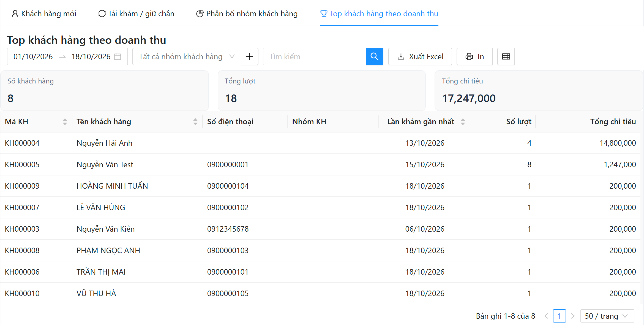Image resolution: width=644 pixels, height=325 pixels.
Task: Open the table column settings icon
Action: coord(506,56)
